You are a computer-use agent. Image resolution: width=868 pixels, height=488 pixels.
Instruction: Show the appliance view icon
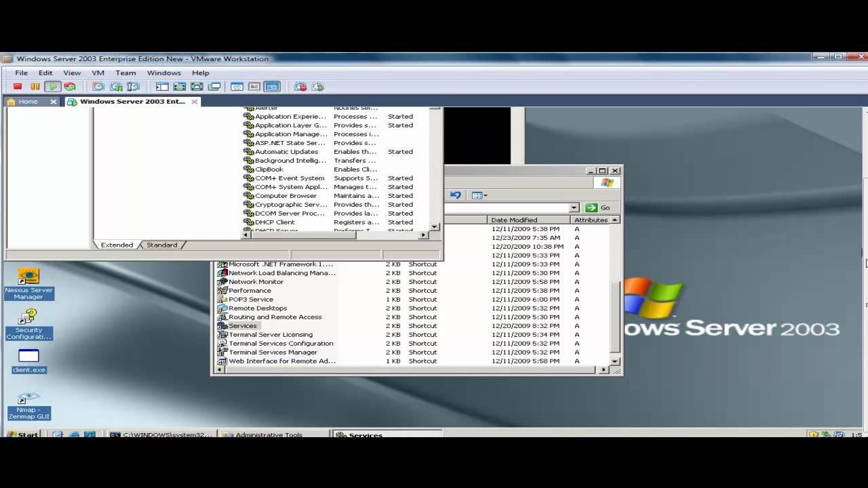tap(254, 87)
